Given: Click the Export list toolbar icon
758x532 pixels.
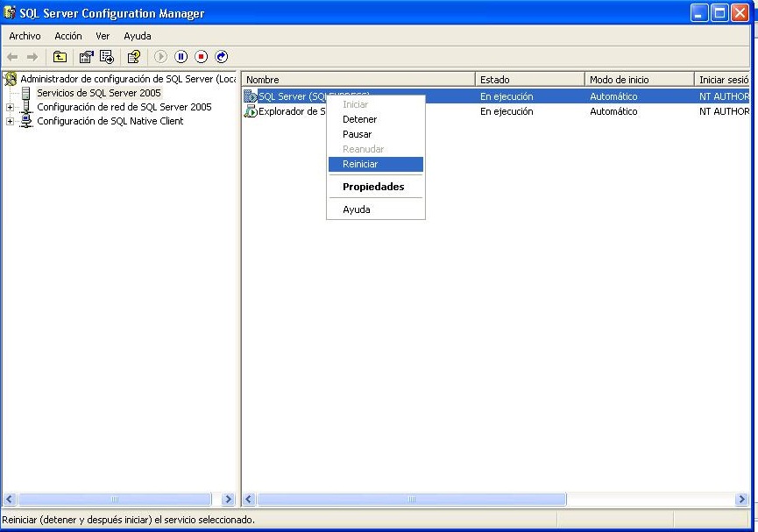Looking at the screenshot, I should click(107, 57).
